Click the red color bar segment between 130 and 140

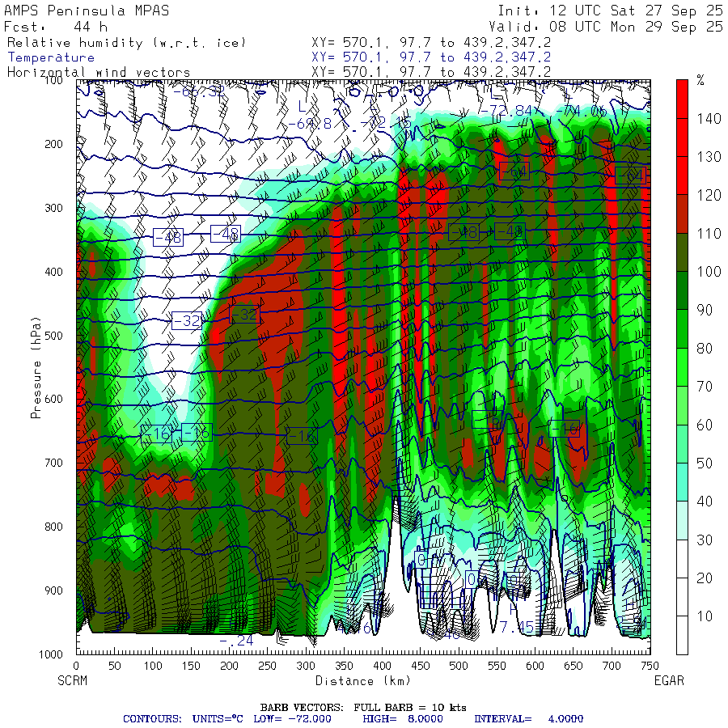click(x=682, y=138)
